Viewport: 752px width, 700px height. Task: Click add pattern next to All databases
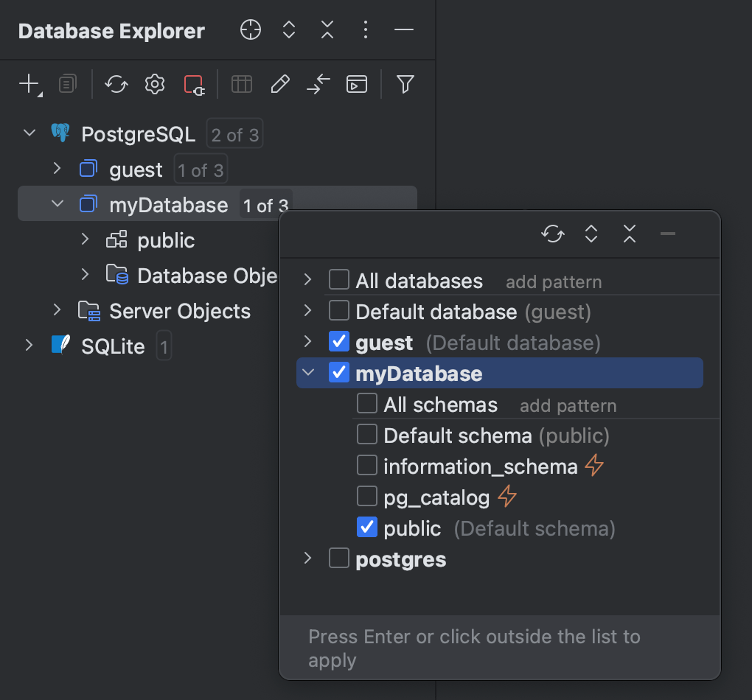[554, 281]
